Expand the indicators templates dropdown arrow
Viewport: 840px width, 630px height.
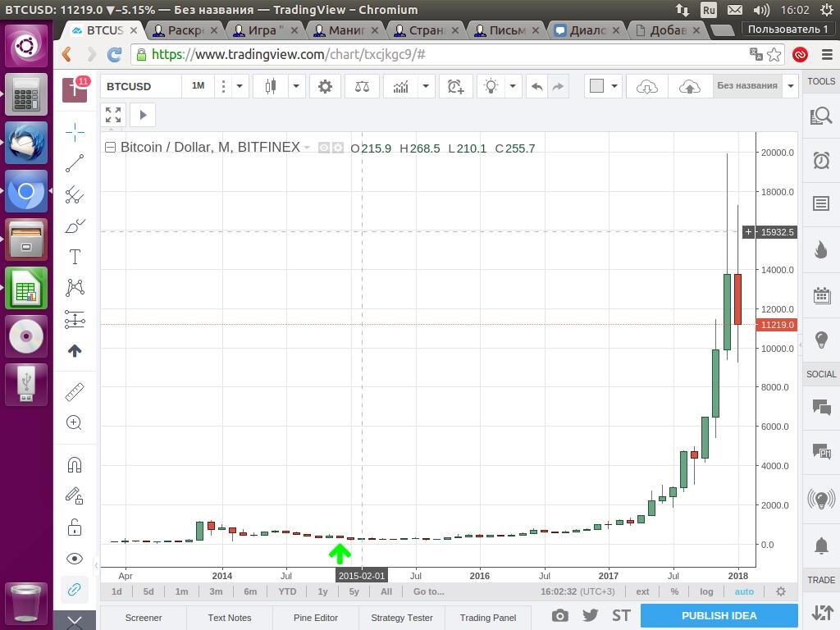426,86
